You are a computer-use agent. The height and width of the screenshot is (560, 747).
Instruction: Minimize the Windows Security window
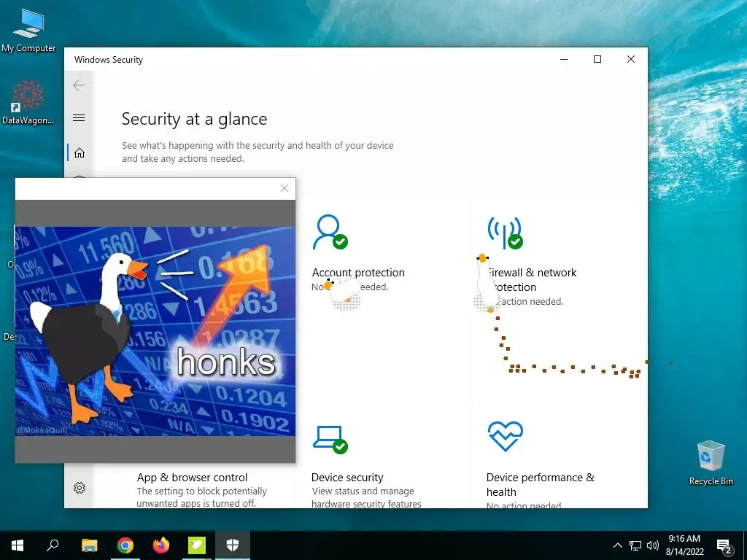coord(564,59)
